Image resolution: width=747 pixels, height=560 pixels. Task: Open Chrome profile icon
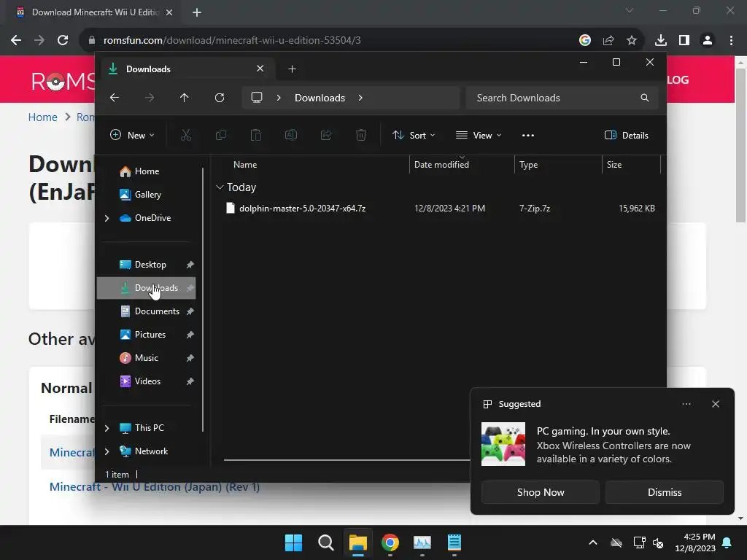coord(708,40)
